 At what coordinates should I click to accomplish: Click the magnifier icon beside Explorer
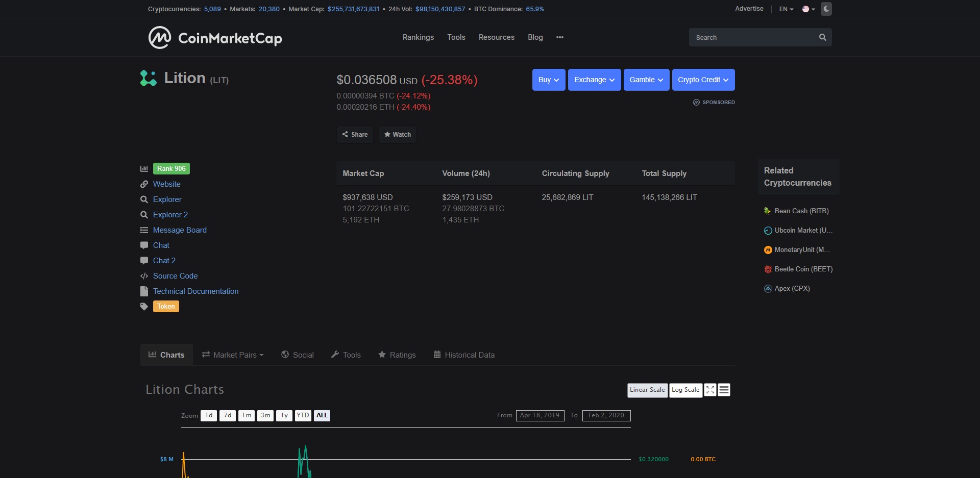(x=144, y=199)
